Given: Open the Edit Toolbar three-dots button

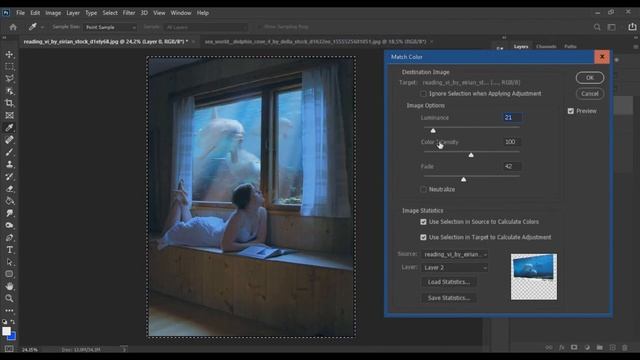Looking at the screenshot, I should [9, 311].
